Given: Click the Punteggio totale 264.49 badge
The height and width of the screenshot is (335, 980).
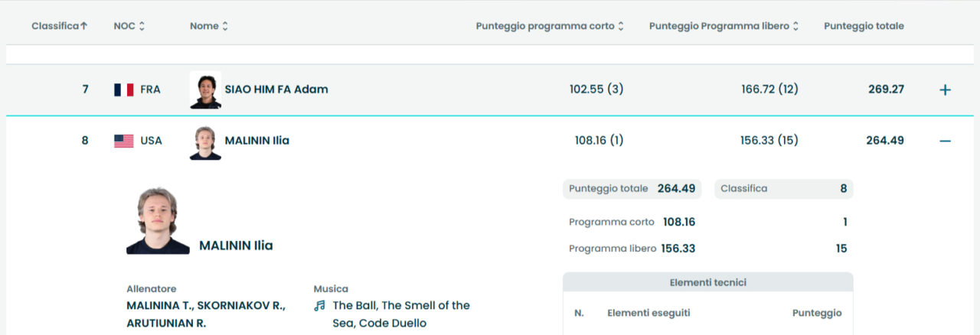Looking at the screenshot, I should click(x=632, y=189).
